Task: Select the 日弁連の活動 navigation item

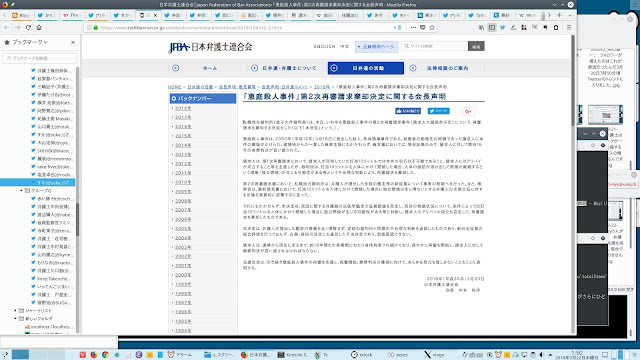Action: 366,68
